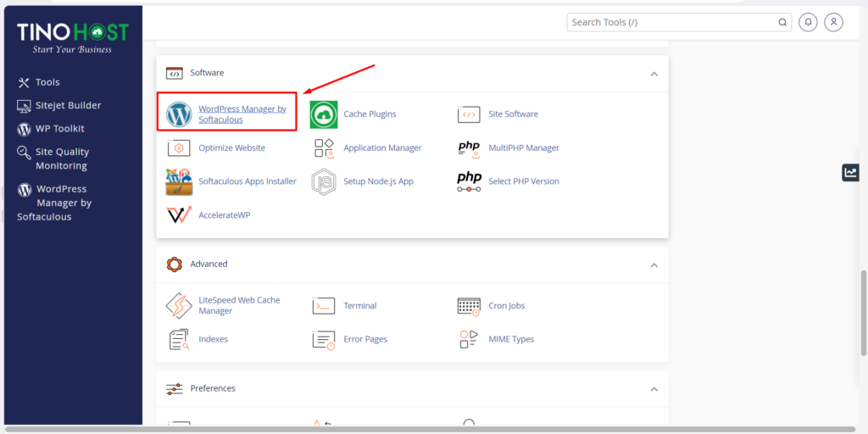Open the Select PHP Version link
Viewport: 868px width, 434px height.
tap(524, 181)
